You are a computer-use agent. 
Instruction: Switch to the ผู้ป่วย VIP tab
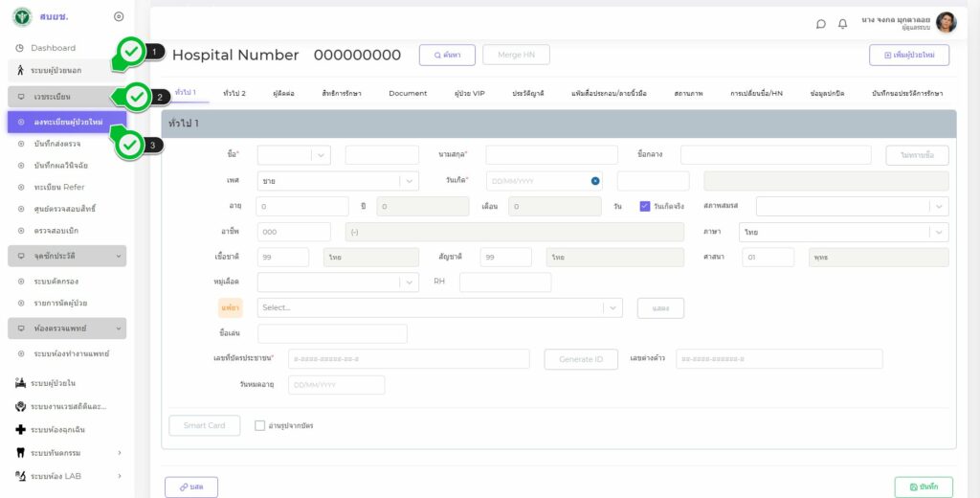pos(470,93)
